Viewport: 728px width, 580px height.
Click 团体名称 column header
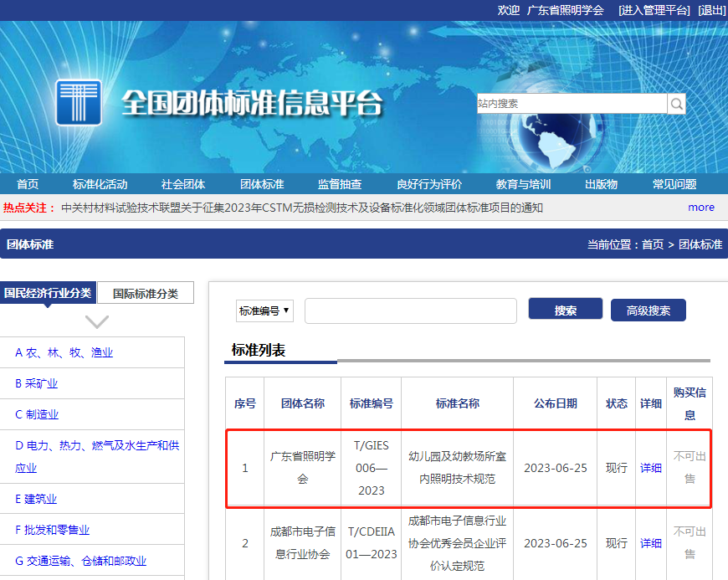(x=303, y=403)
